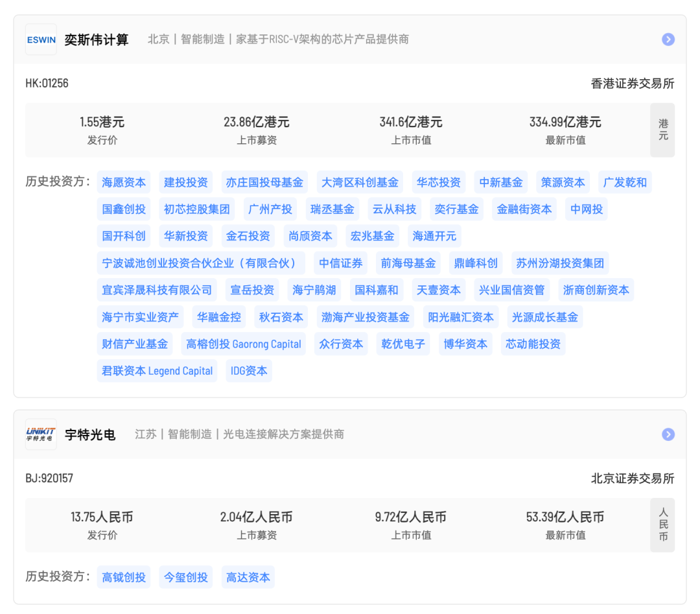
Task: Click investor tag 宣岳投资
Action: click(252, 290)
